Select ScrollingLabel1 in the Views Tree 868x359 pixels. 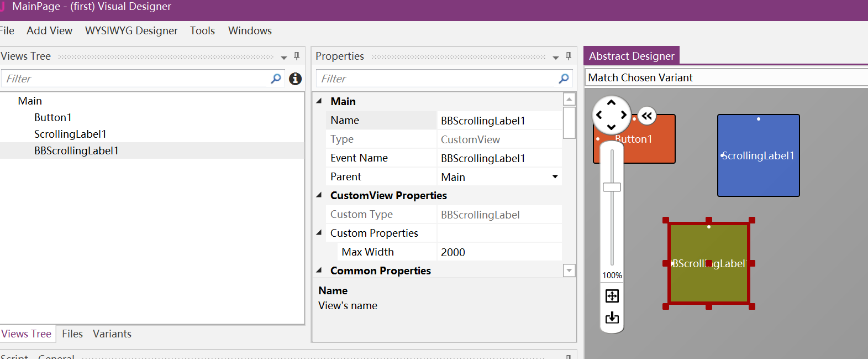pyautogui.click(x=70, y=134)
